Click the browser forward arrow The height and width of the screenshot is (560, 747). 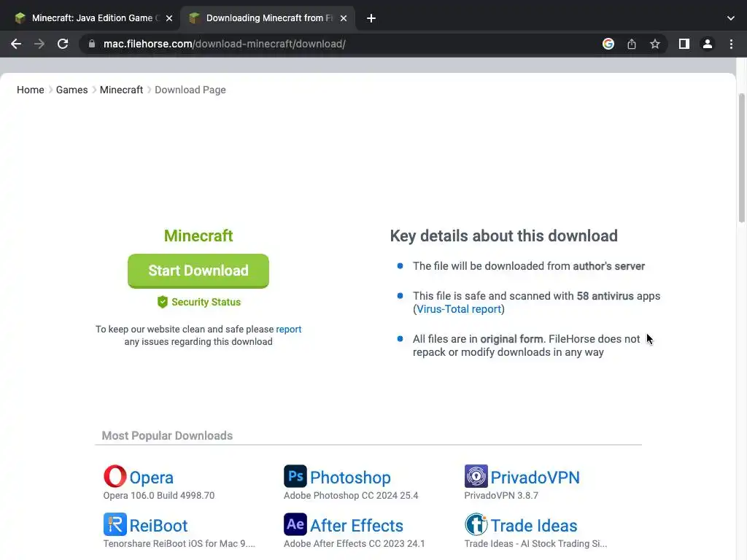(x=39, y=44)
